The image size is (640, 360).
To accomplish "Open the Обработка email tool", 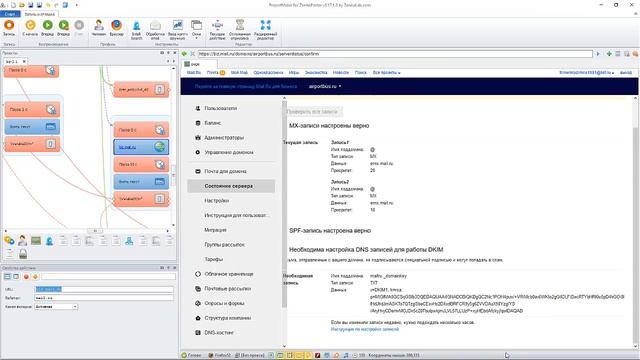I will (x=155, y=30).
